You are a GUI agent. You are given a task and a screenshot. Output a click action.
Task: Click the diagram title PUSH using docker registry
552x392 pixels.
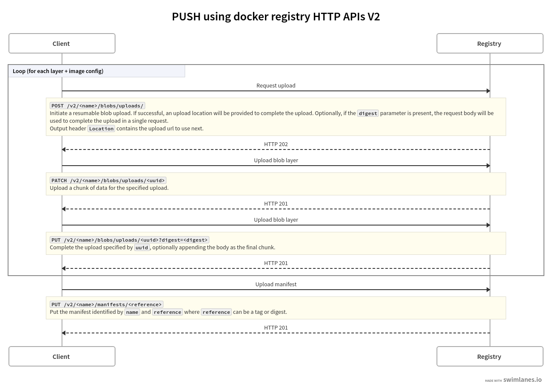point(276,17)
